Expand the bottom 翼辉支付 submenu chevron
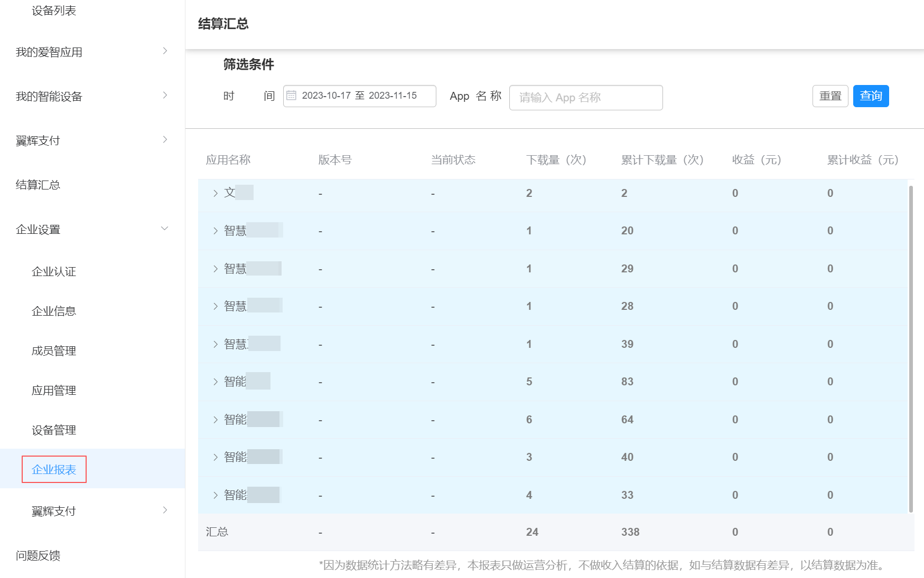The width and height of the screenshot is (924, 578). pos(165,510)
